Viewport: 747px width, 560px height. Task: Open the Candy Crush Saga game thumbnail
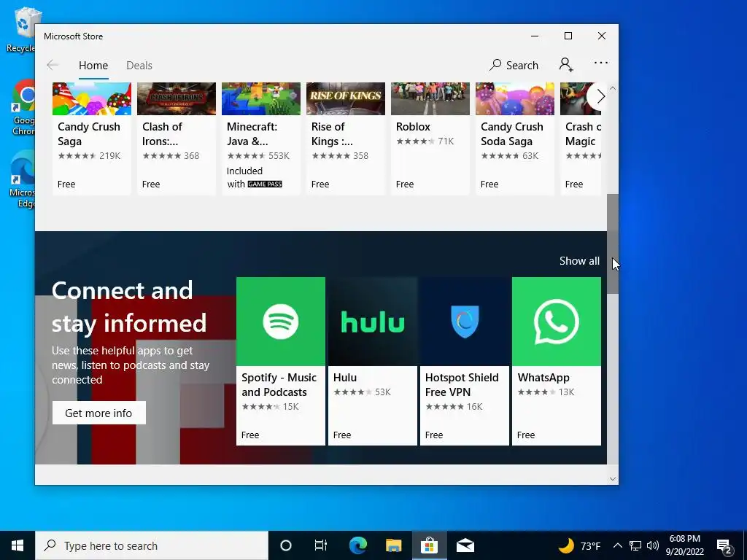click(x=91, y=98)
